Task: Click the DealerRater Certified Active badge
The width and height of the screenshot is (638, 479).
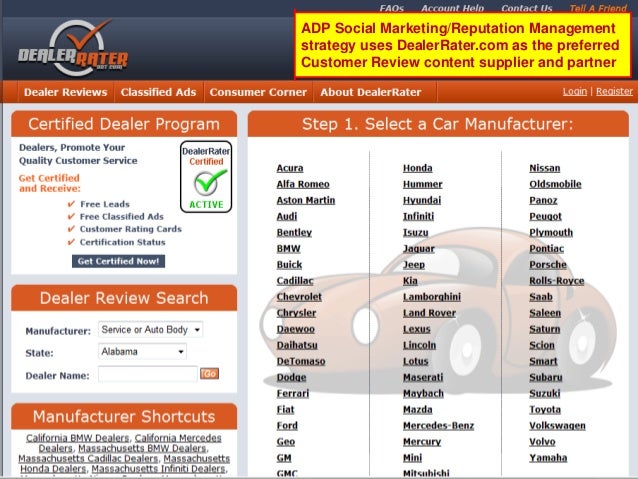Action: 206,177
